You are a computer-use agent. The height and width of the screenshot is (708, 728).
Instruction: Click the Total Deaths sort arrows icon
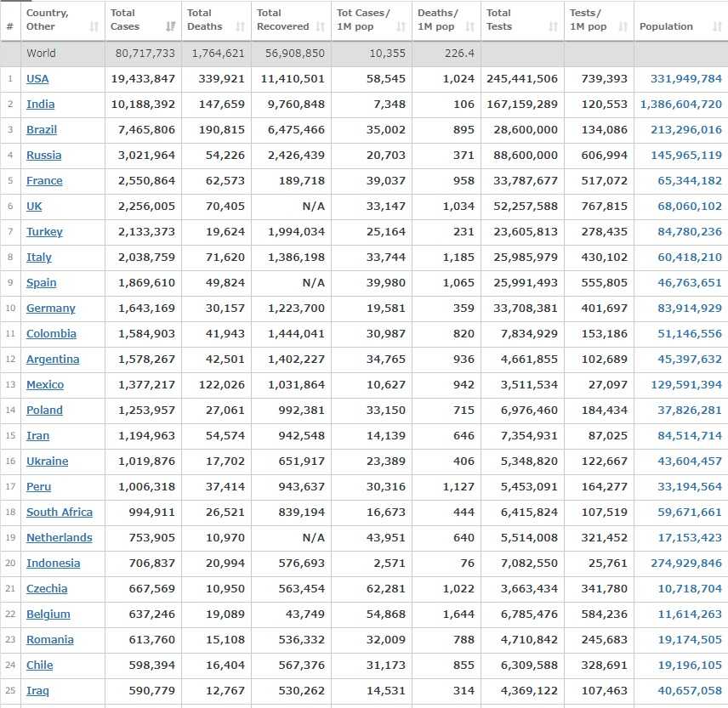tap(241, 27)
